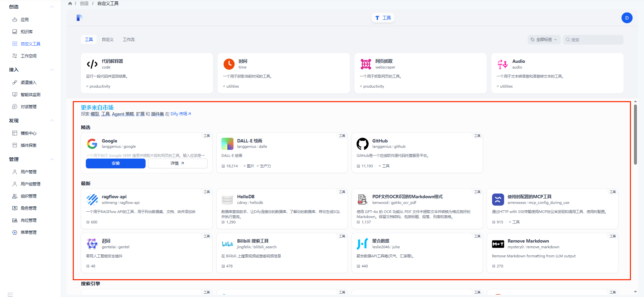Toggle the sidebar collapse icon at bottom

[x=10, y=294]
